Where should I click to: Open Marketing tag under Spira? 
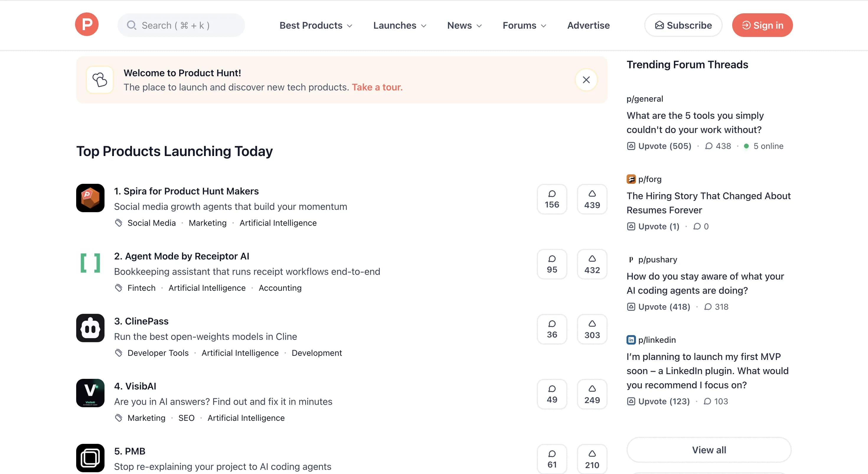(x=208, y=223)
